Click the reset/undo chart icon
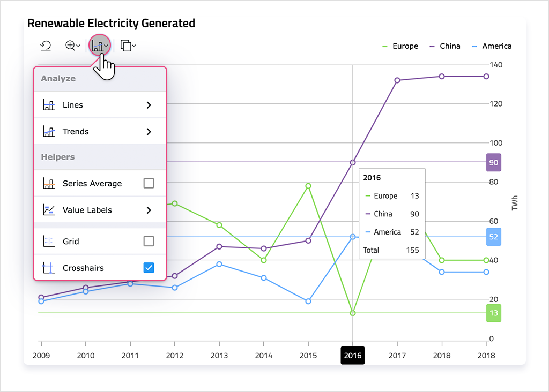549x392 pixels. click(46, 46)
